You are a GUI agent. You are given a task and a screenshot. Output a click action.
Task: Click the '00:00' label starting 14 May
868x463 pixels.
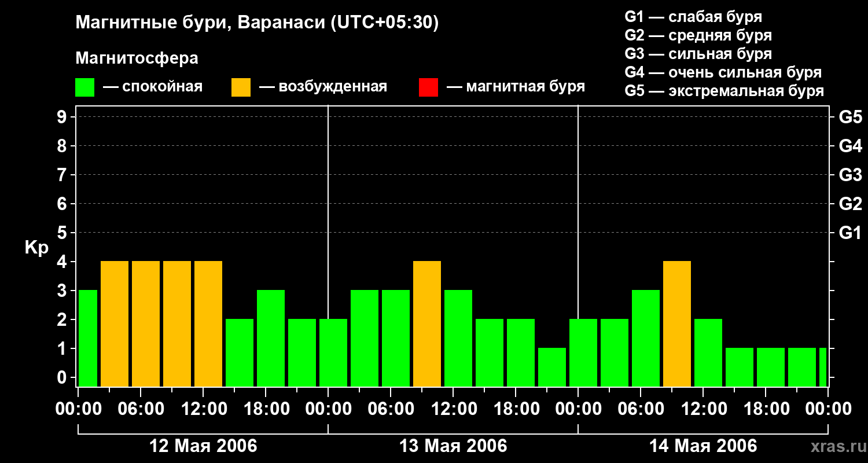pyautogui.click(x=578, y=409)
